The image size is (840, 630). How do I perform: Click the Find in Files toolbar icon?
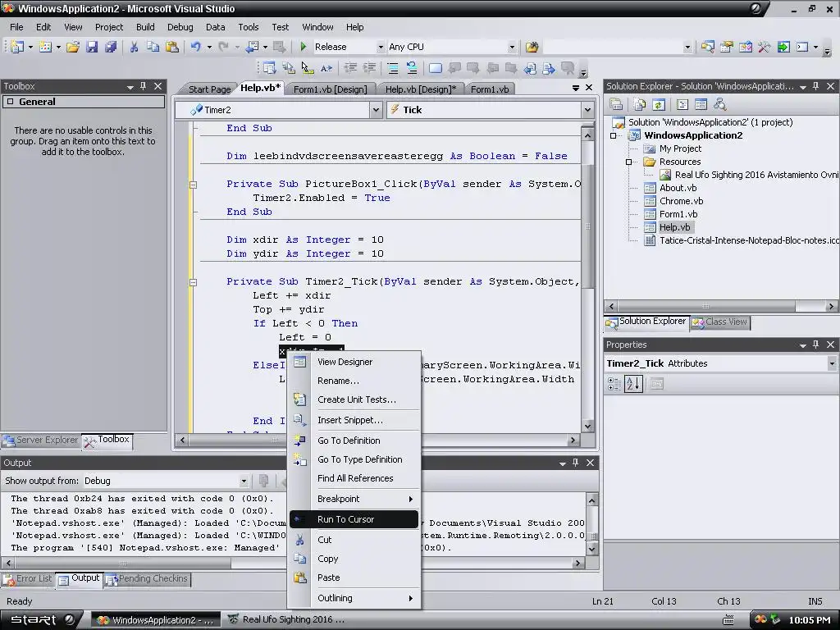point(532,47)
